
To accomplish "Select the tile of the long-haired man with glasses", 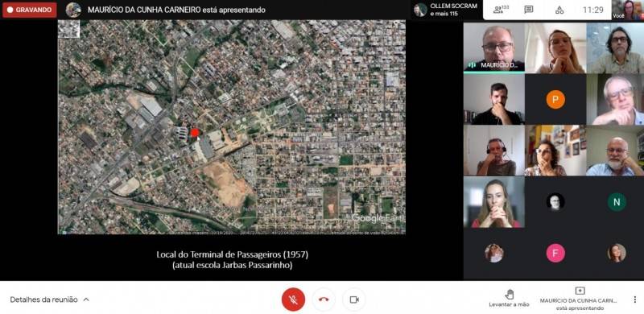I will (x=615, y=48).
